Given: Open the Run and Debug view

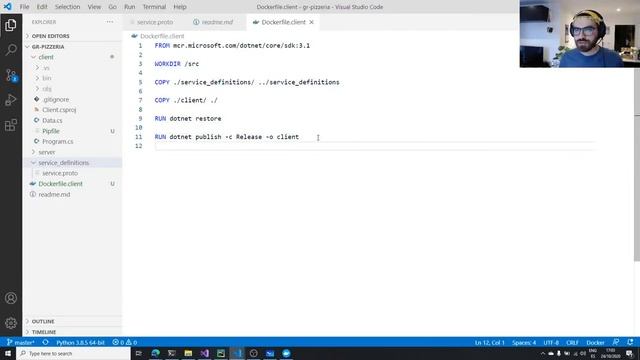Looking at the screenshot, I should coord(11,100).
